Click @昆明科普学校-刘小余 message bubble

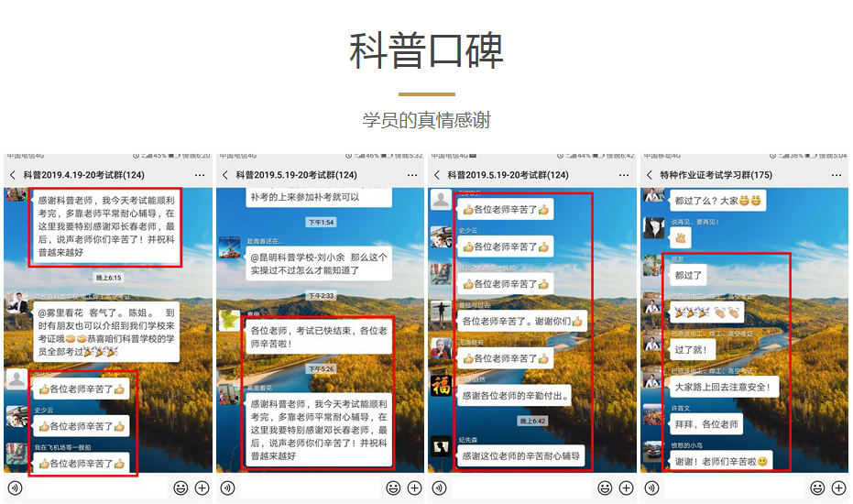(319, 263)
